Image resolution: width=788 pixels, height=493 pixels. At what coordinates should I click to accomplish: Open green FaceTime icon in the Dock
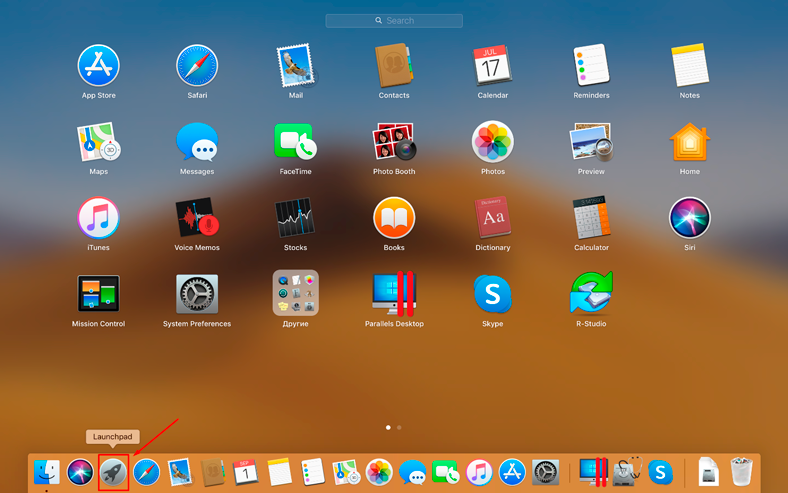click(x=445, y=472)
